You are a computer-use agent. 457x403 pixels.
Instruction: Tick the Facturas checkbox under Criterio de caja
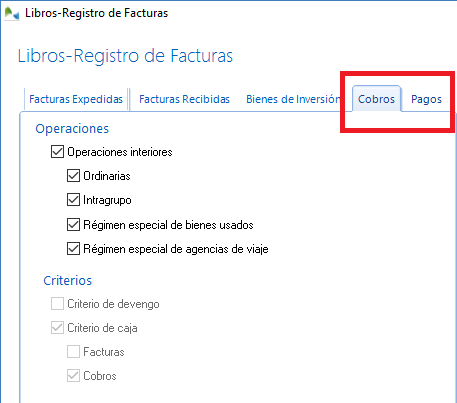(73, 352)
